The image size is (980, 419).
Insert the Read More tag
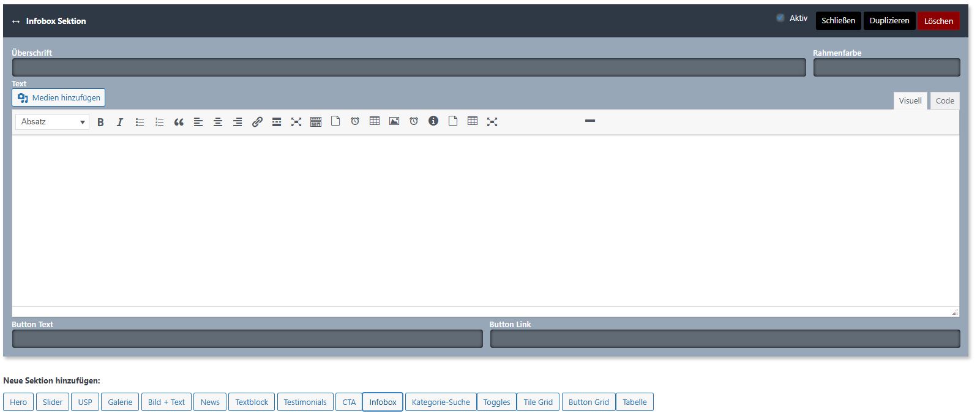277,122
